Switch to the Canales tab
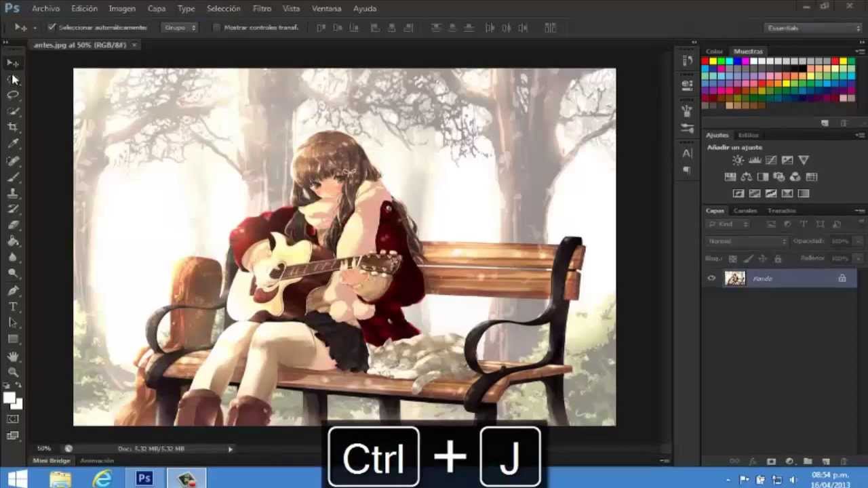This screenshot has height=488, width=868. pos(745,211)
